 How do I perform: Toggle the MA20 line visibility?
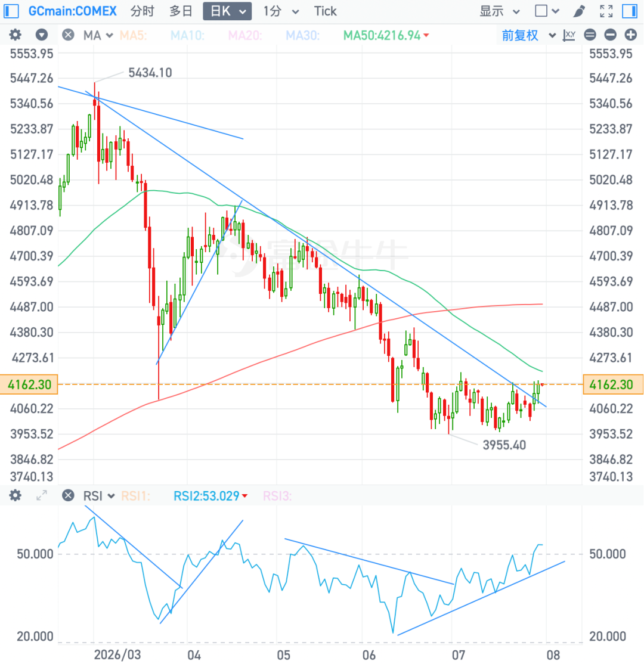coord(245,35)
